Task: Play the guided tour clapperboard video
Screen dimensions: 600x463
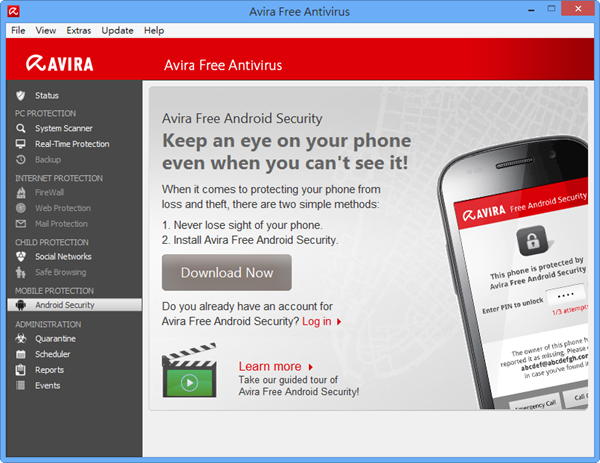Action: point(189,370)
